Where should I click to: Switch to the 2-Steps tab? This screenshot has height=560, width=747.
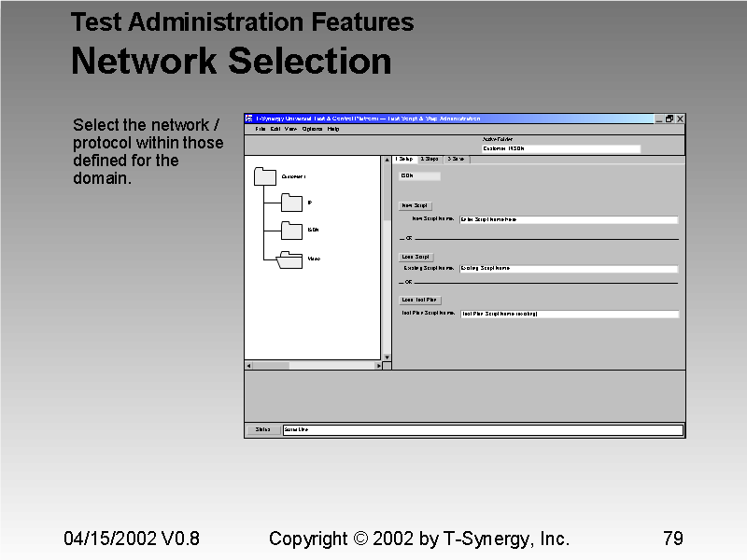click(x=429, y=159)
